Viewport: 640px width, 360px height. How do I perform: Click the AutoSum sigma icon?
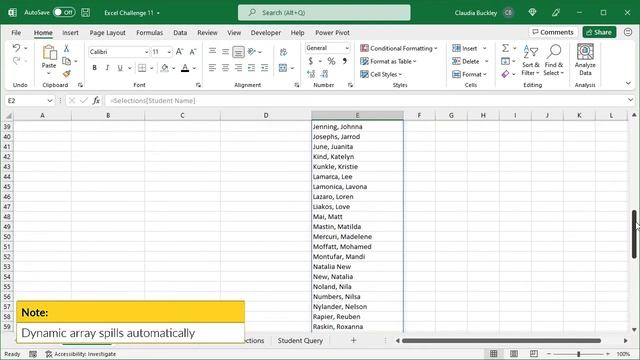coord(505,48)
